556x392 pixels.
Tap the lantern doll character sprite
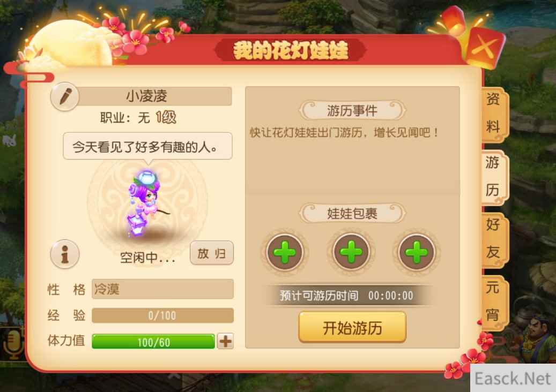tap(147, 203)
